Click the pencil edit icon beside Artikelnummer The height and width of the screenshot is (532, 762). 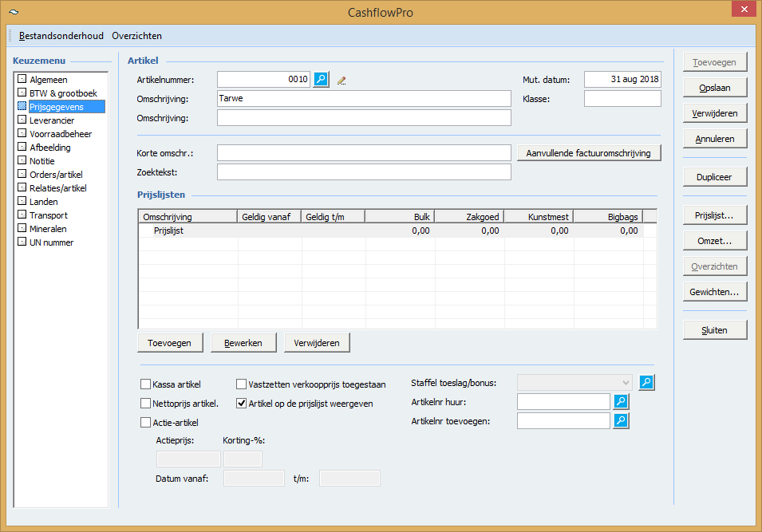[342, 81]
